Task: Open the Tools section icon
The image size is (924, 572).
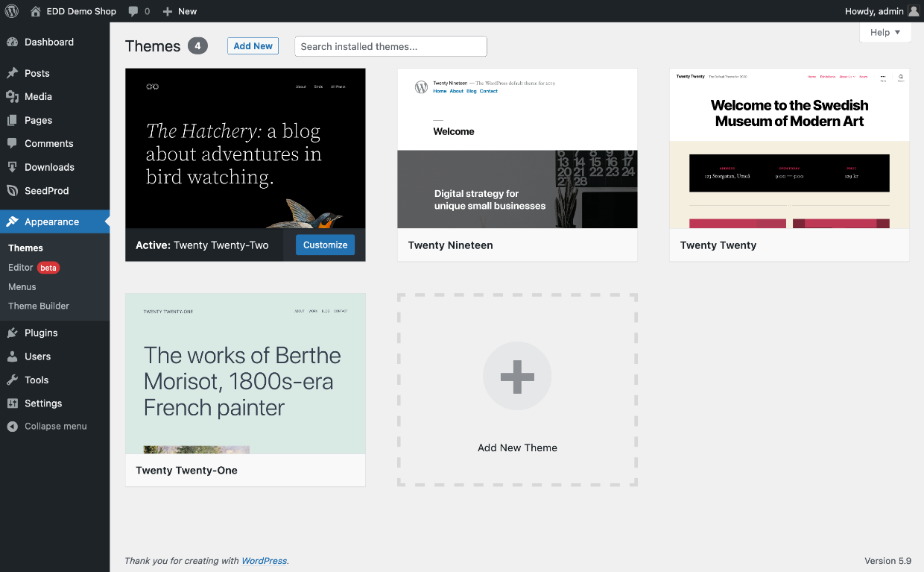Action: click(16, 380)
